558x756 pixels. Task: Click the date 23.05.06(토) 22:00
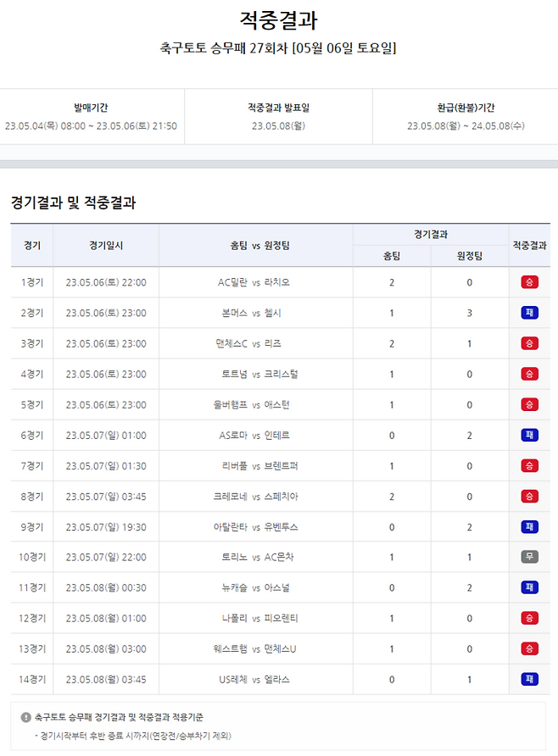pos(106,282)
